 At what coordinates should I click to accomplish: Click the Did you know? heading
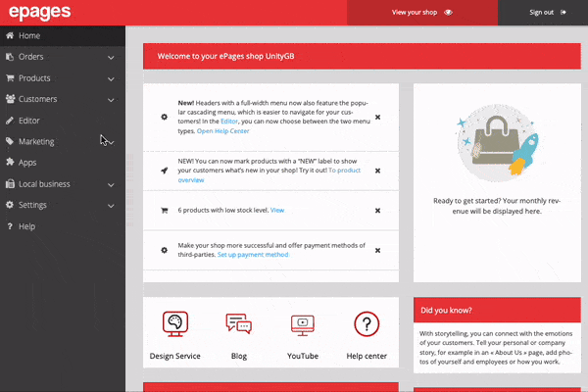click(x=446, y=311)
